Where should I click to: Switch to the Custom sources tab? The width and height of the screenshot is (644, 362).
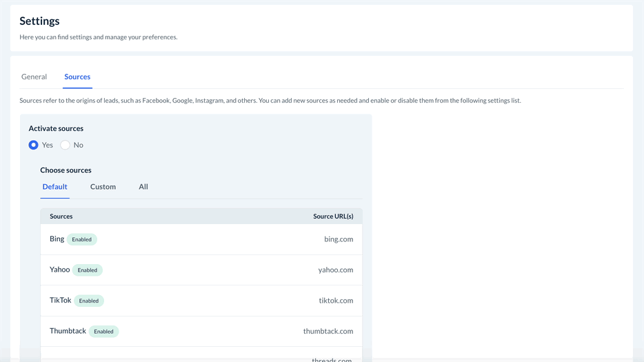(103, 187)
